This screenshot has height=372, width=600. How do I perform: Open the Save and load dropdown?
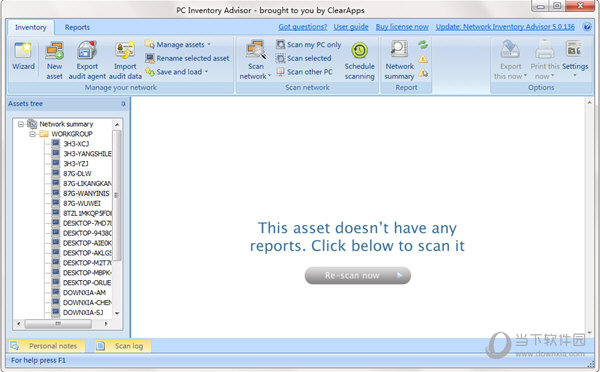coord(176,72)
